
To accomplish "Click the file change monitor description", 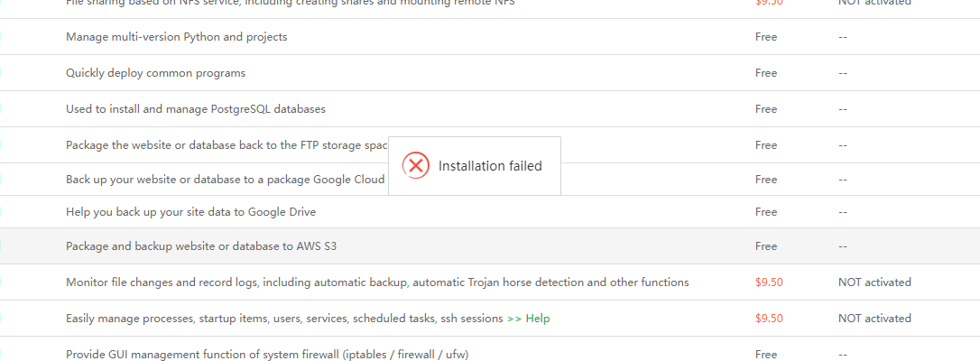I will (x=377, y=282).
